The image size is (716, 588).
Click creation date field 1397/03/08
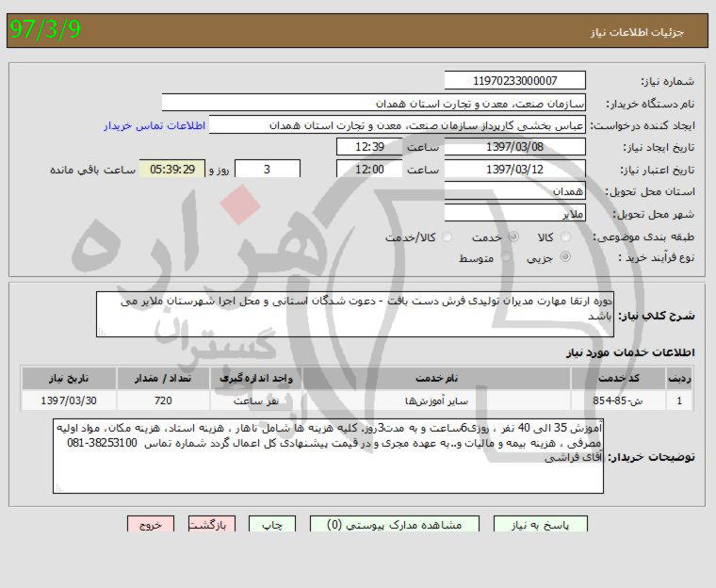[x=514, y=147]
